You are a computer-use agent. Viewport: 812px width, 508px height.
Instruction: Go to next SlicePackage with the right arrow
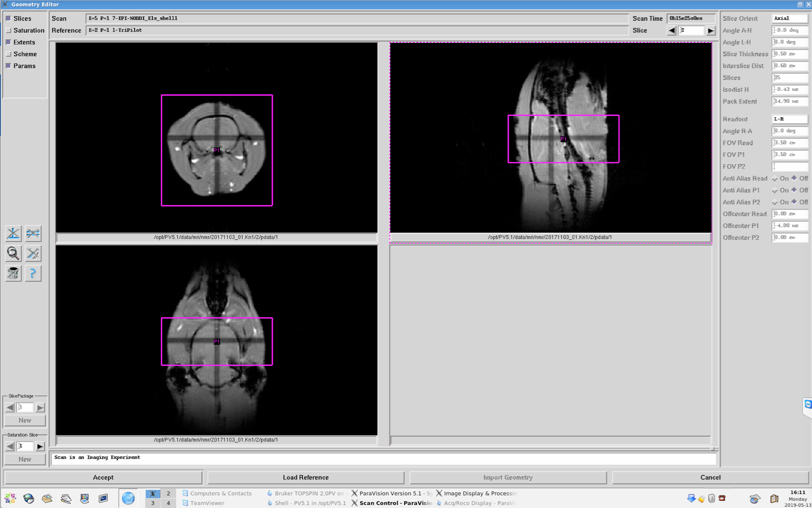pyautogui.click(x=40, y=408)
